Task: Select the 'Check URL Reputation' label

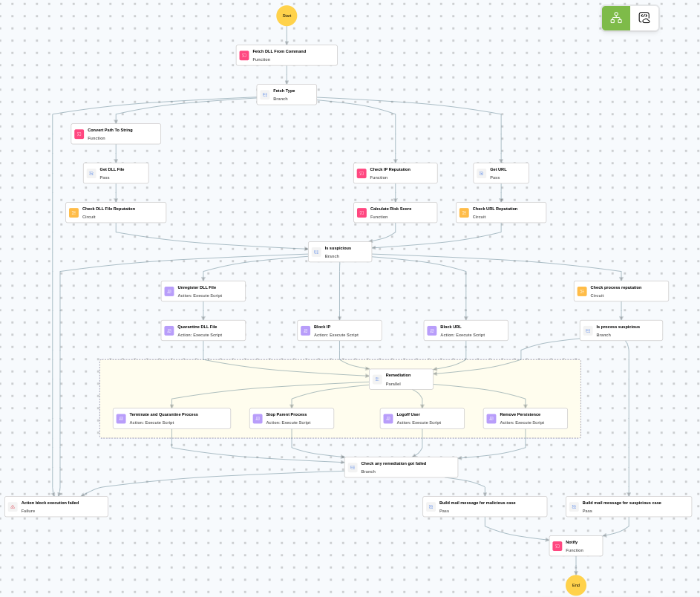Action: (x=495, y=209)
